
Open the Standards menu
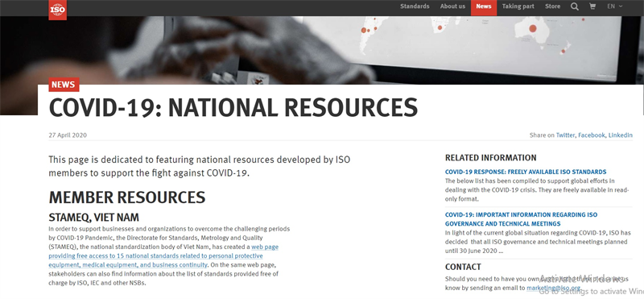415,6
